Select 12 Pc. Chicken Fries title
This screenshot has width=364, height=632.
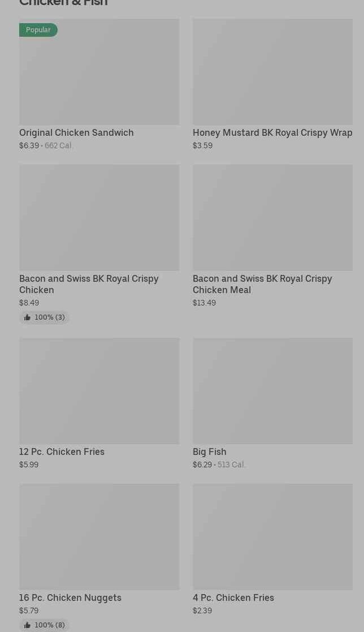point(62,452)
